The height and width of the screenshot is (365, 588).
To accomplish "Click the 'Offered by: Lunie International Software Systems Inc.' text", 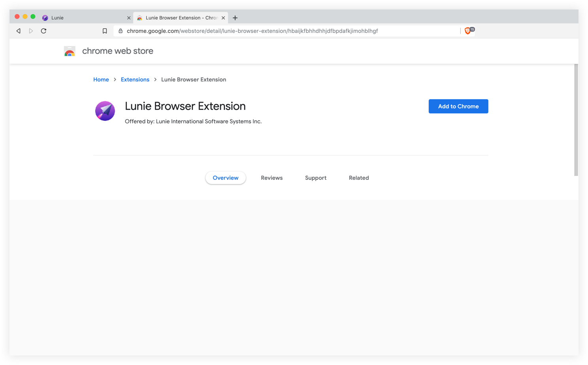I will [x=193, y=121].
